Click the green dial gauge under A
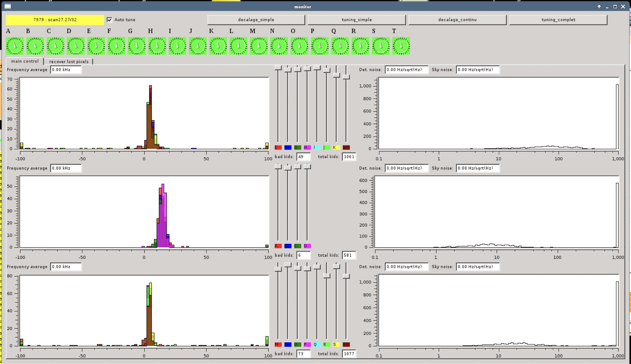The image size is (631, 364). (x=15, y=46)
